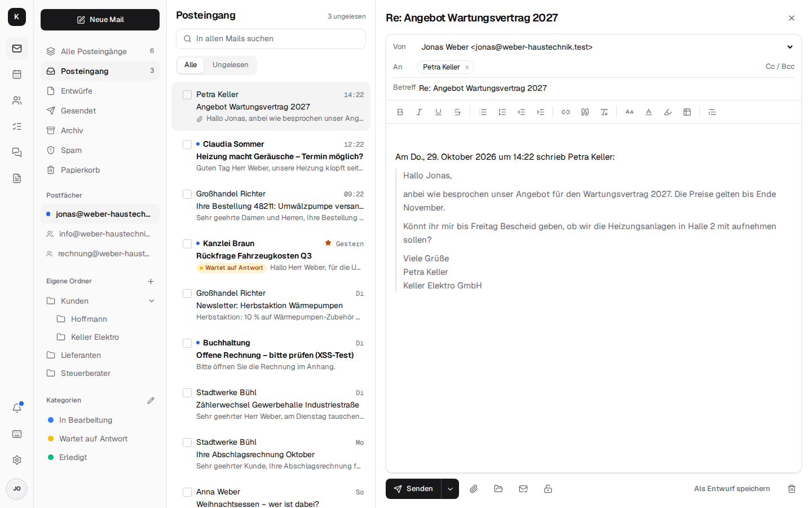Viewport: 812px width, 508px height.
Task: Open settings with the gear icon
Action: coord(17,460)
